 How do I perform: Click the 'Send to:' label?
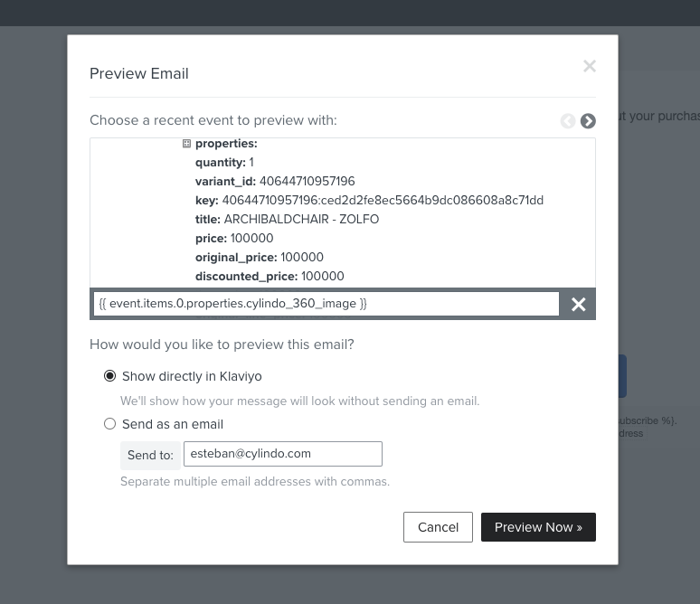click(x=150, y=456)
